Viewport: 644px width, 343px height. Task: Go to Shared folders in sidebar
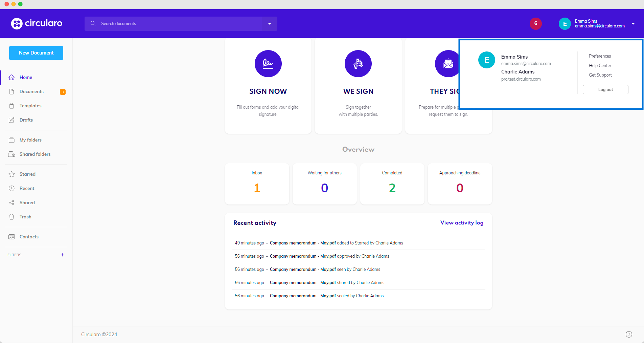[35, 154]
